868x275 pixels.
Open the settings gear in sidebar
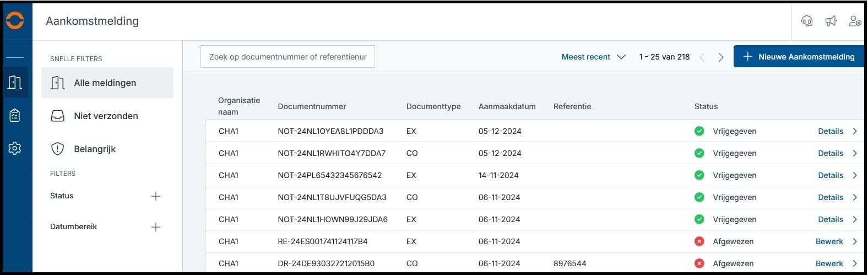click(15, 148)
